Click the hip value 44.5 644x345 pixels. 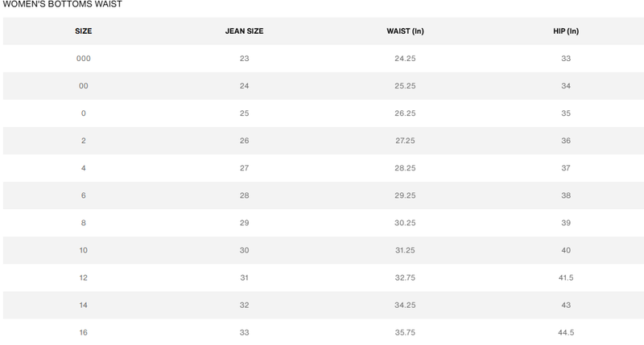[x=566, y=332]
